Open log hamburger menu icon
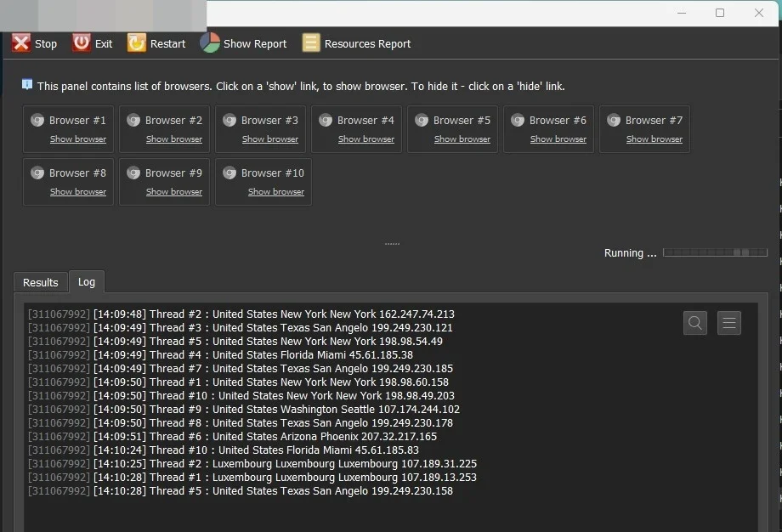 click(729, 323)
